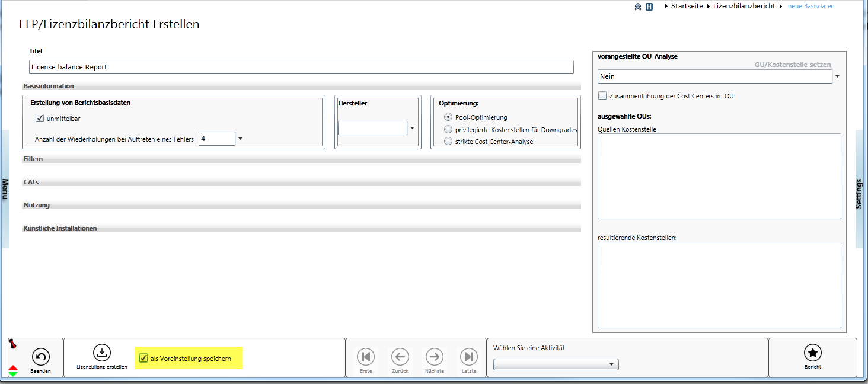868x384 pixels.
Task: Uncheck als Voreinstellung speichern
Action: coord(143,359)
